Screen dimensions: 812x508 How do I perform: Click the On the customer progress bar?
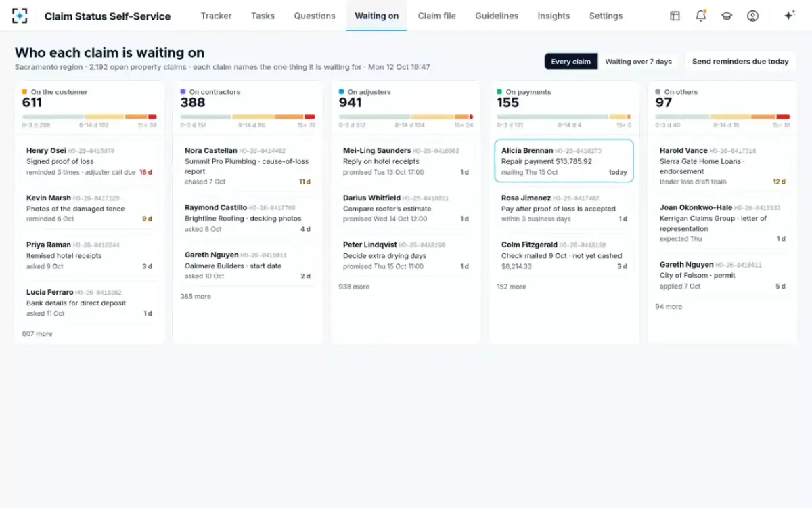coord(89,117)
